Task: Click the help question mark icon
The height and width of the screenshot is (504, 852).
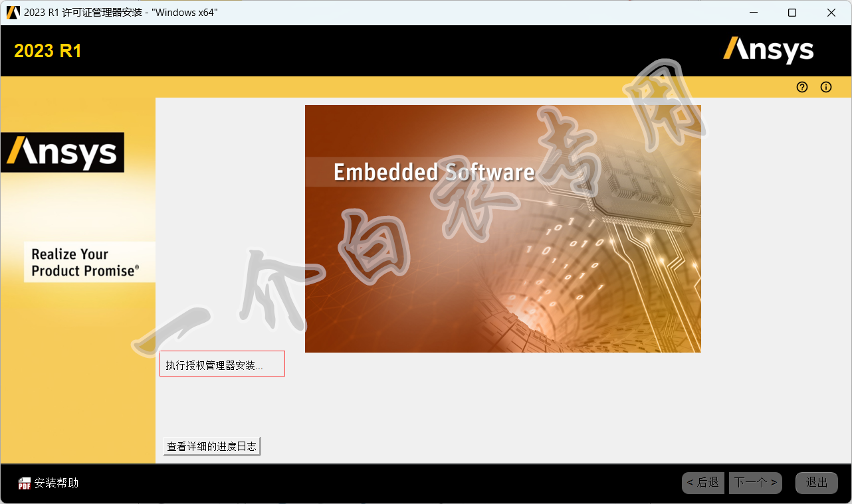Action: [802, 87]
